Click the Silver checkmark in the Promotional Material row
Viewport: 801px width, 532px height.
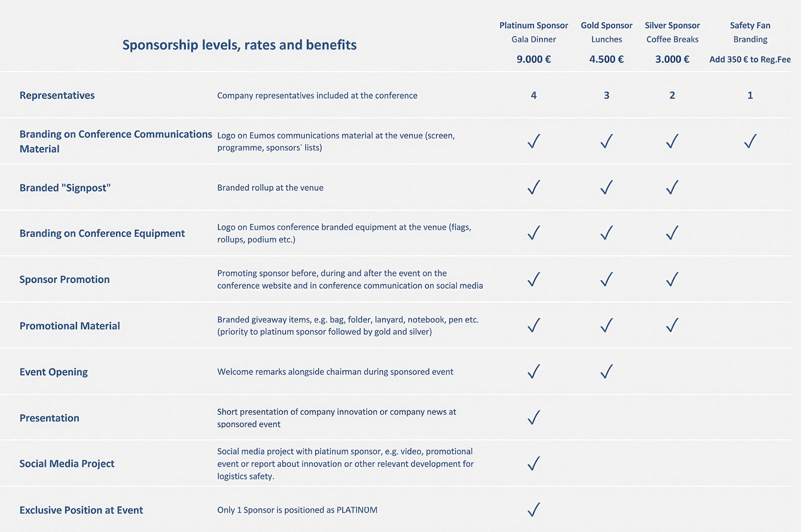pos(672,325)
